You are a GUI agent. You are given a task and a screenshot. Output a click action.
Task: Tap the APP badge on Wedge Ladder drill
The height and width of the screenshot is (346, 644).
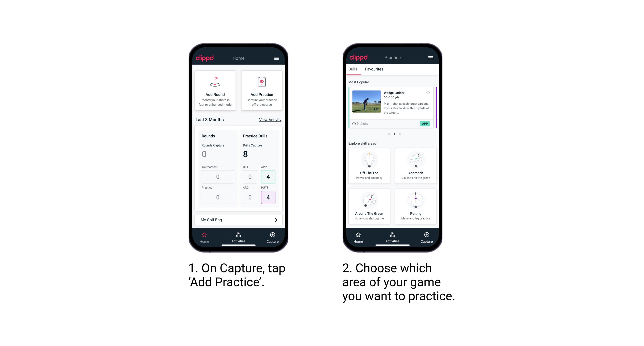(425, 123)
